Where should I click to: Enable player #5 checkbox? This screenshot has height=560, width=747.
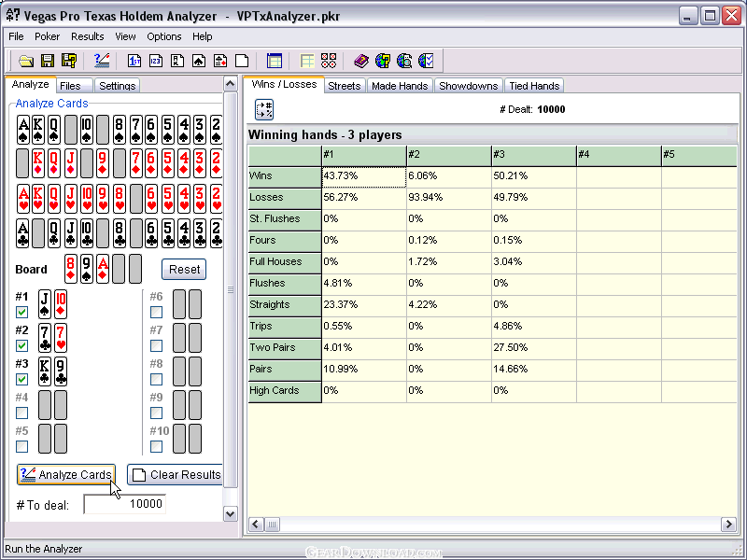pyautogui.click(x=21, y=447)
